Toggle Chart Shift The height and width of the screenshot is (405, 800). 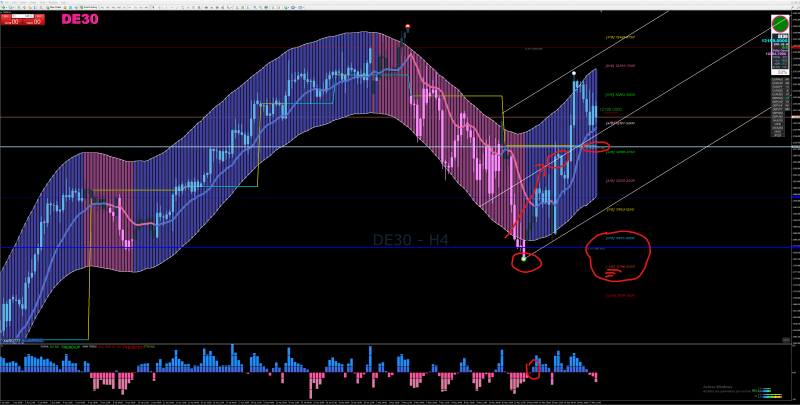(x=279, y=7)
